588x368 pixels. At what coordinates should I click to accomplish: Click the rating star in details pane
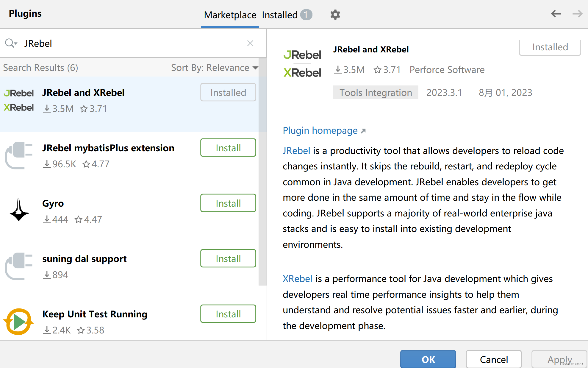point(377,70)
